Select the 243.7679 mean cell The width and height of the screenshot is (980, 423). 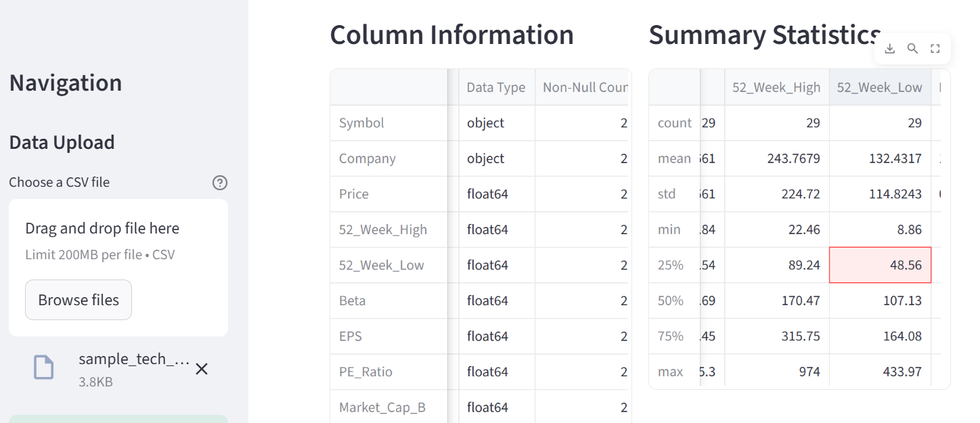pyautogui.click(x=777, y=158)
